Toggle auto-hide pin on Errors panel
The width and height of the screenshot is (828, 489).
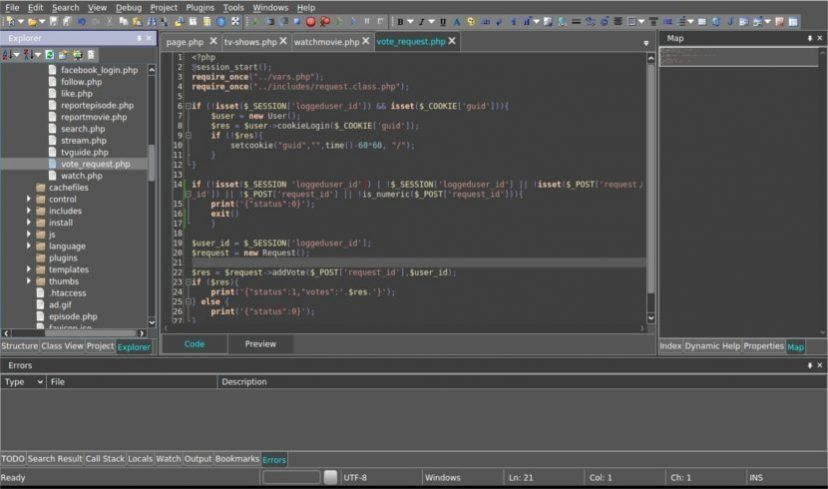(x=810, y=365)
